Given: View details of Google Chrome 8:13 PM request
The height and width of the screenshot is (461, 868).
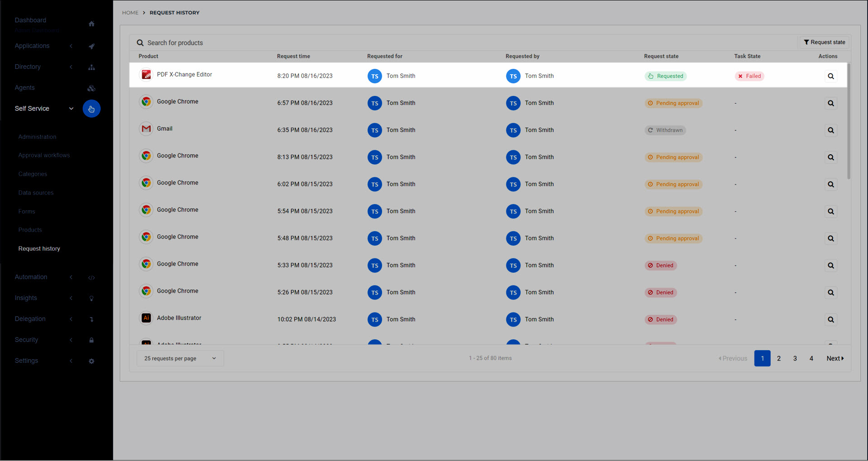Looking at the screenshot, I should tap(830, 157).
